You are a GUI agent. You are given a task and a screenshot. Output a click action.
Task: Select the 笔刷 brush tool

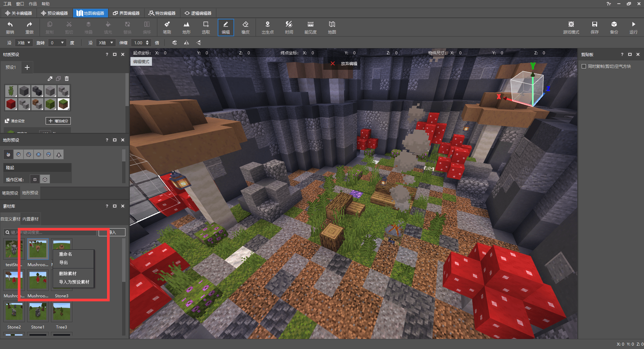167,27
